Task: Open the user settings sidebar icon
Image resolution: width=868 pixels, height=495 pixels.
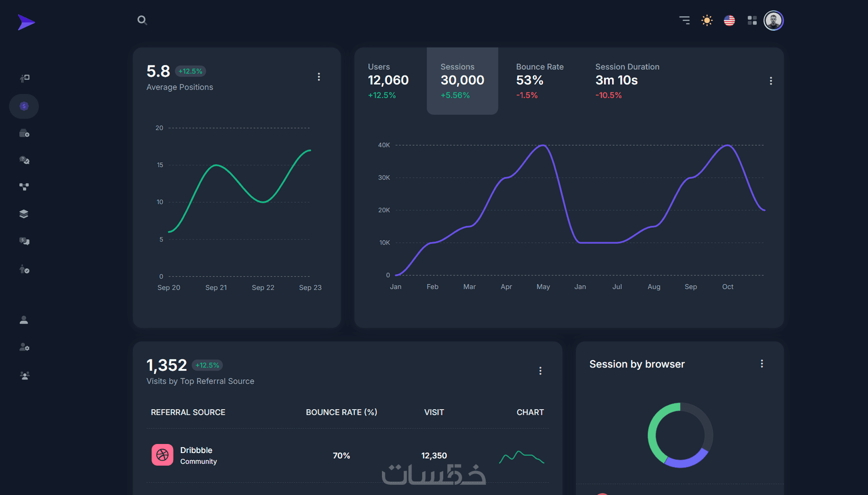Action: click(24, 347)
